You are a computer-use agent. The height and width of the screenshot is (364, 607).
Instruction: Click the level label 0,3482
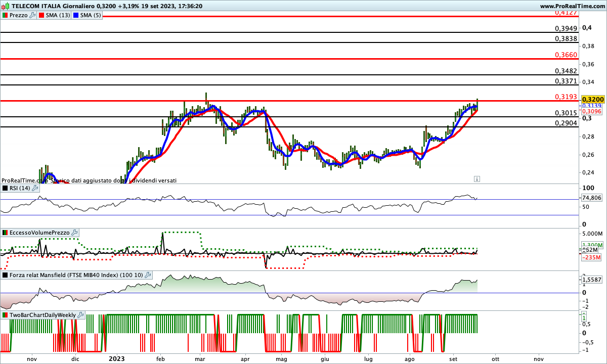566,71
